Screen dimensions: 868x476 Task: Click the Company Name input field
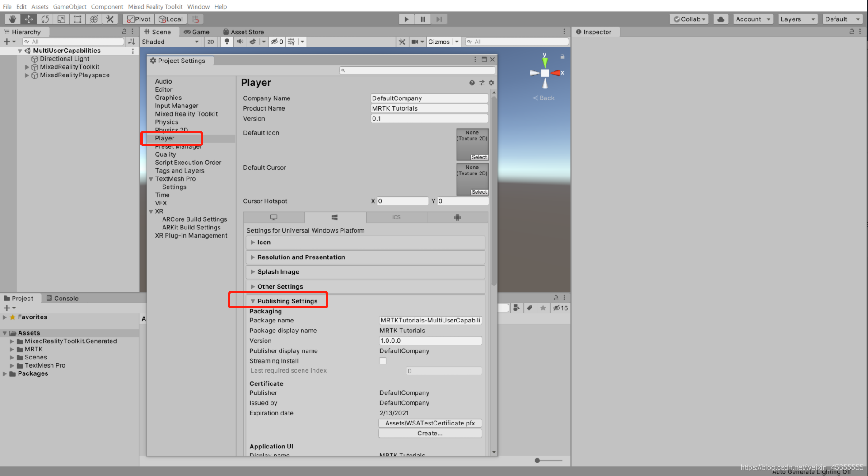[x=429, y=98]
